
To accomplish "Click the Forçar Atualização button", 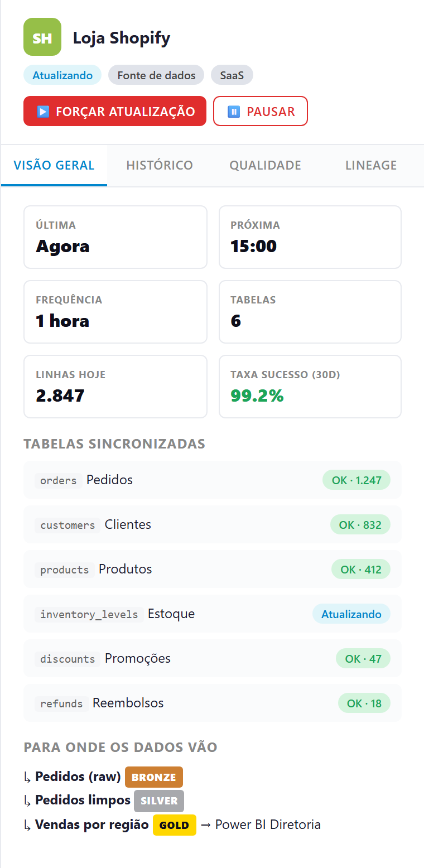I will coord(115,111).
